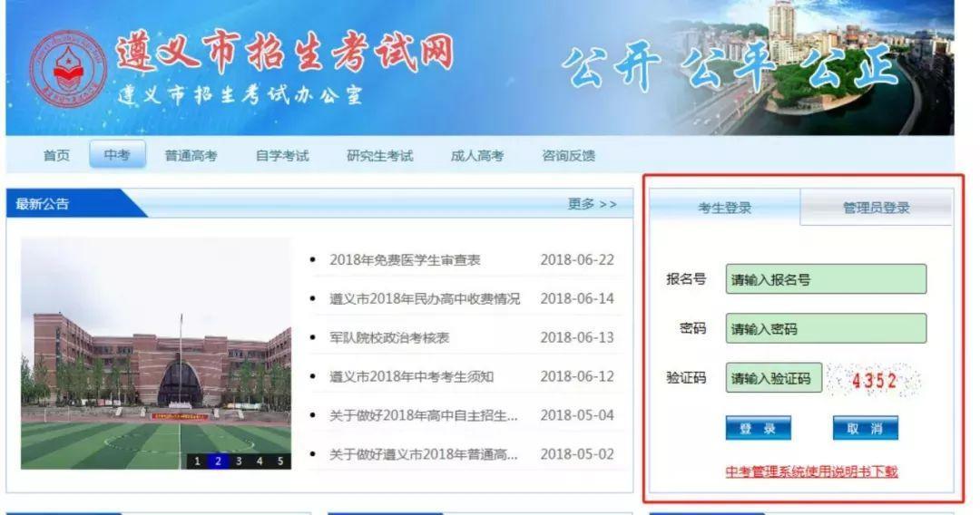Click the Zunyi admissions site logo emblem

pyautogui.click(x=67, y=69)
